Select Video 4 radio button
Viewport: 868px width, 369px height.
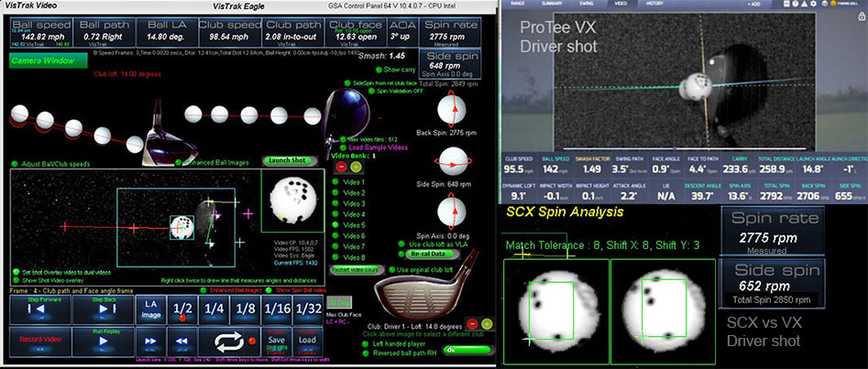coord(335,214)
